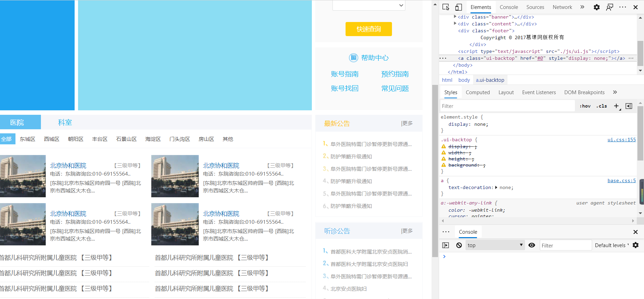
Task: Clear the console icon
Action: 459,245
